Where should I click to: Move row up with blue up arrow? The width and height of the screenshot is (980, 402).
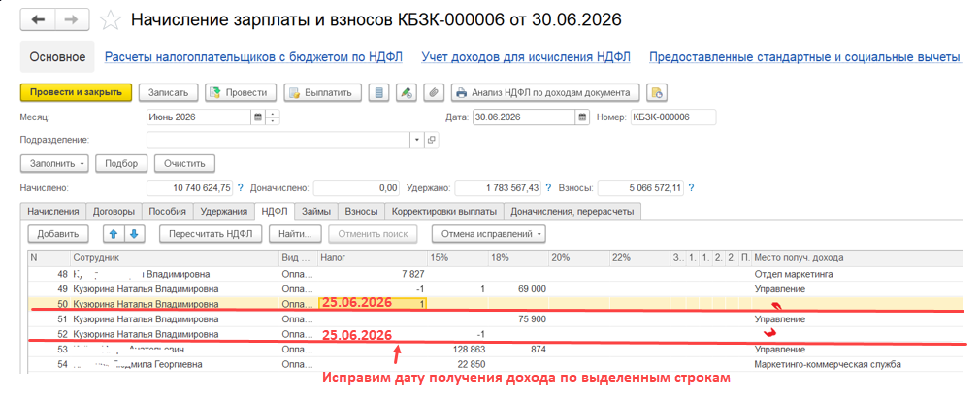[114, 234]
